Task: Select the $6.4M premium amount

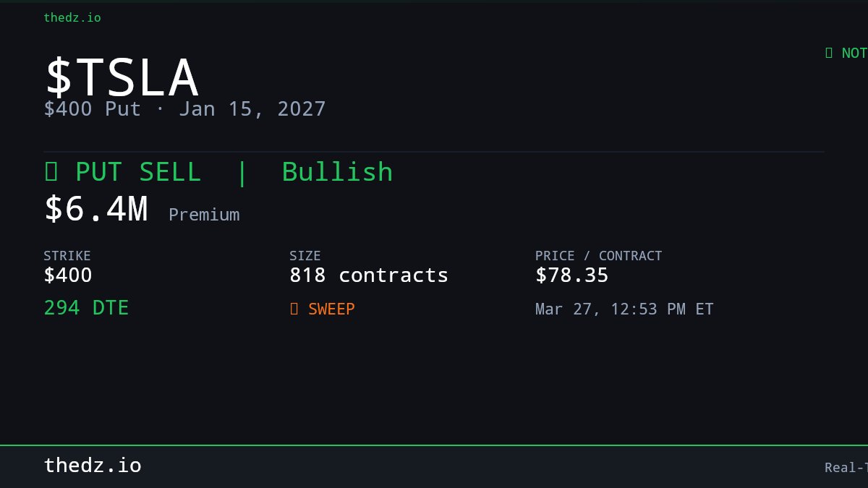Action: tap(96, 210)
